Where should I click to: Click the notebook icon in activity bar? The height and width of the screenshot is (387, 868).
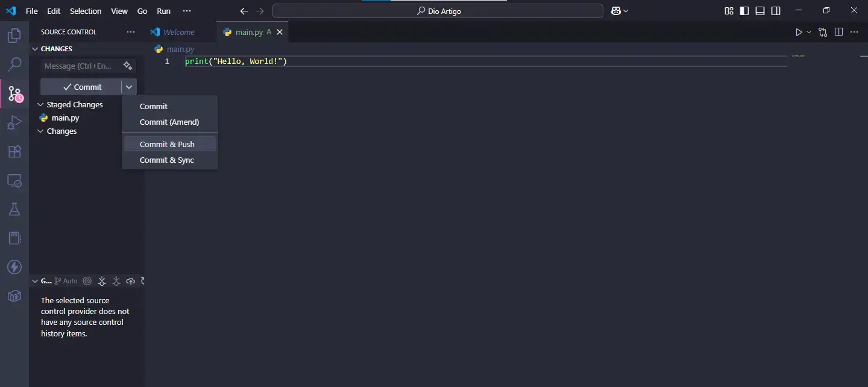point(14,238)
